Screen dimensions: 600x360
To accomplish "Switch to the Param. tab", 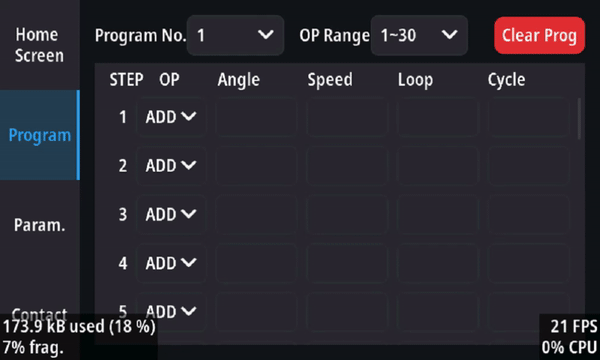I will [x=39, y=225].
